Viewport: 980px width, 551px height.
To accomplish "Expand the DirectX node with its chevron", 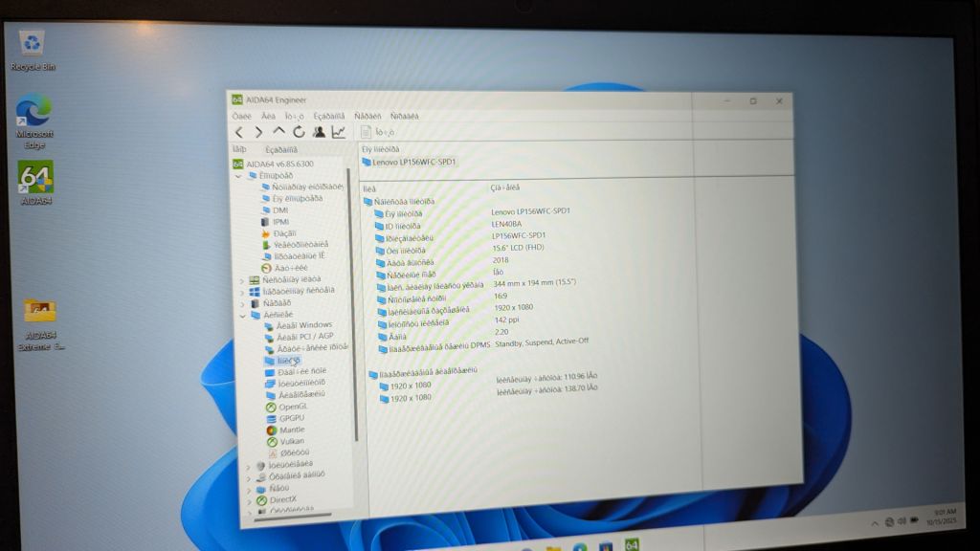I will click(x=250, y=501).
